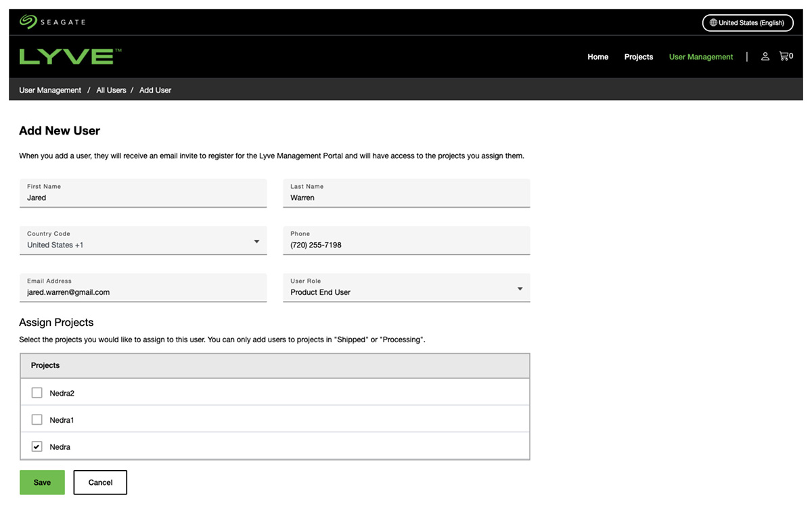Image resolution: width=812 pixels, height=512 pixels.
Task: Click the Projects table header
Action: click(275, 365)
